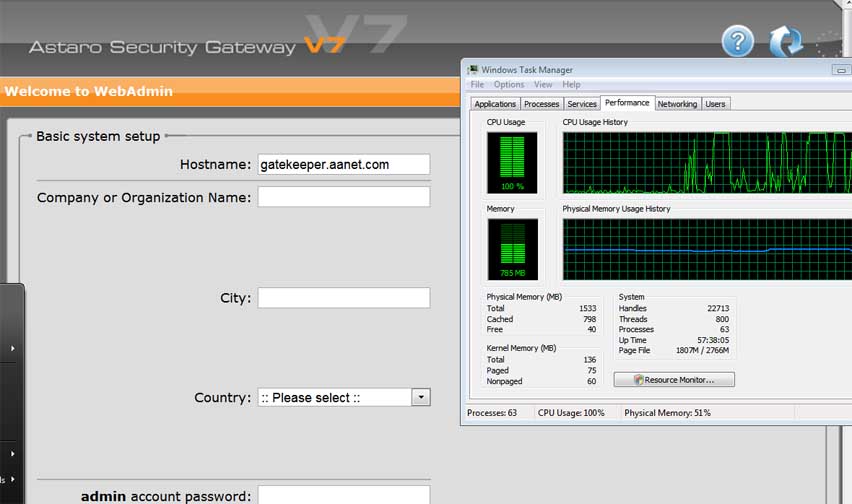Open the Help menu in Task Manager
Image resolution: width=852 pixels, height=504 pixels.
tap(571, 84)
